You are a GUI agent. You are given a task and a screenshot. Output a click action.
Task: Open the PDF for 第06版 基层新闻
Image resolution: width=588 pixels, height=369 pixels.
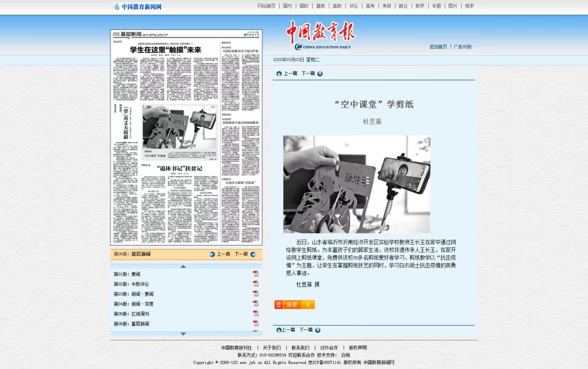(255, 323)
